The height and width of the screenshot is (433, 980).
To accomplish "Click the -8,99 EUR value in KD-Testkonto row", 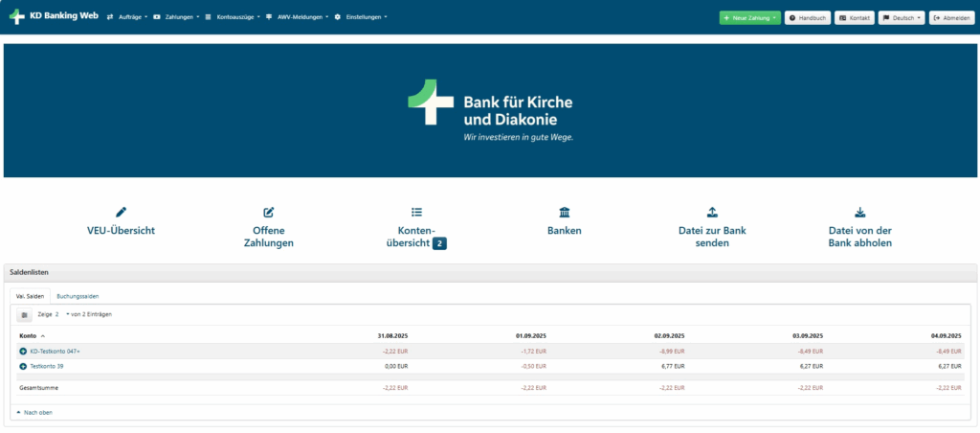I will pyautogui.click(x=672, y=351).
